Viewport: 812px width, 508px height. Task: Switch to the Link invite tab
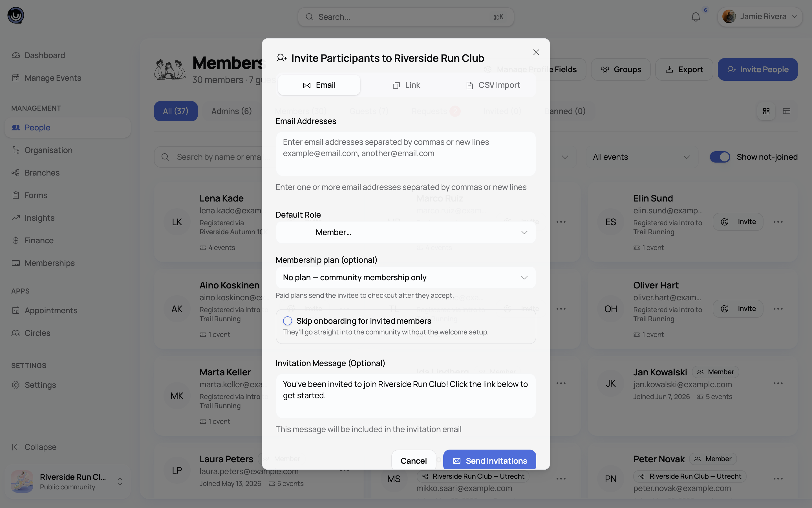click(x=406, y=85)
